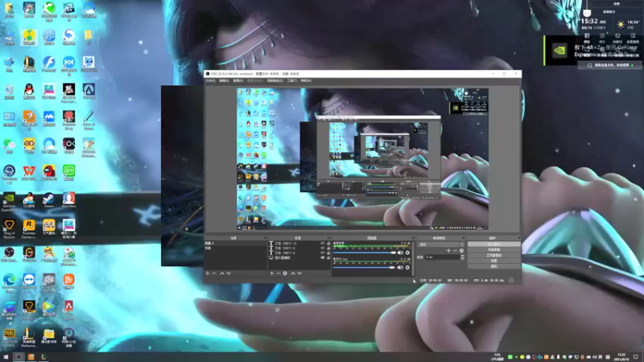Mute the second mixer audio track speaker

[400, 268]
